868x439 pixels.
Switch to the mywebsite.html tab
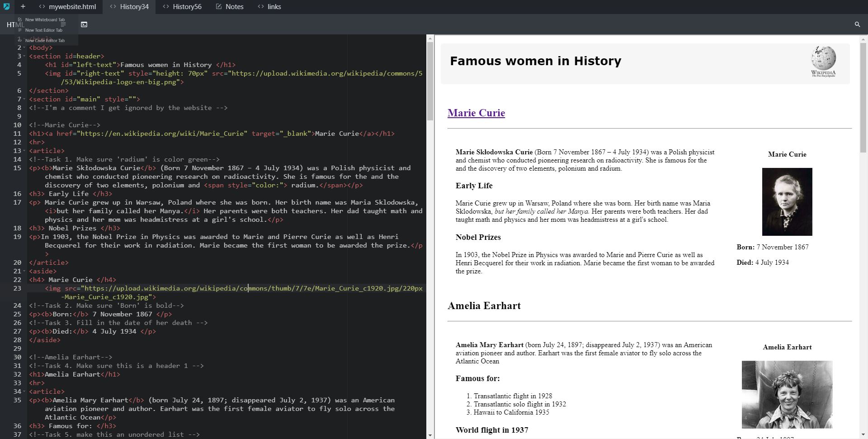pos(67,7)
